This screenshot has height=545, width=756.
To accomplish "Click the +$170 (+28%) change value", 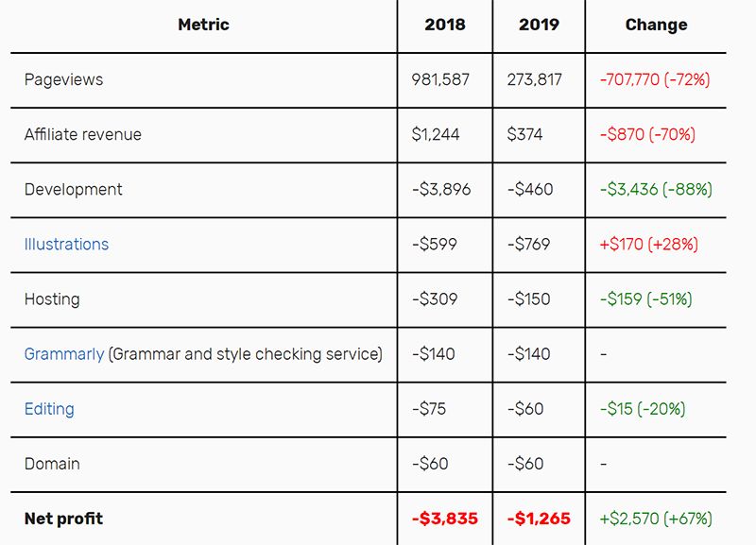I will [649, 245].
